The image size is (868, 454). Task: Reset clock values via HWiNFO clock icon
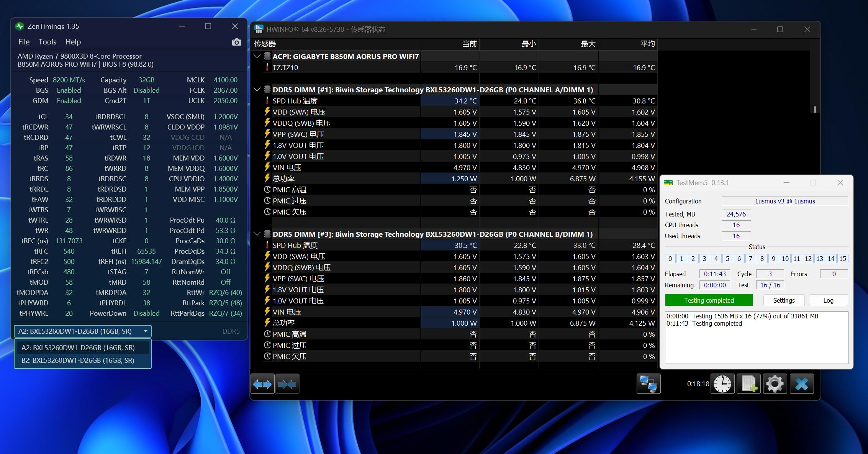[x=722, y=384]
